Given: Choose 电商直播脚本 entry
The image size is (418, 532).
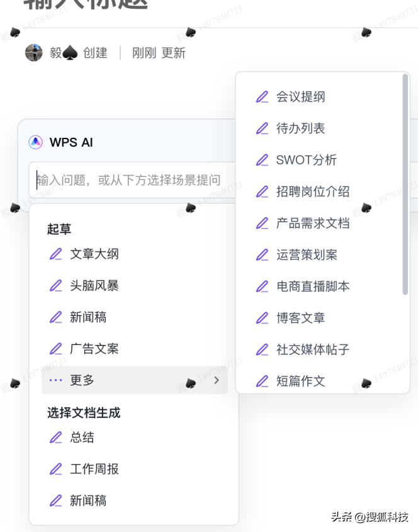Looking at the screenshot, I should click(x=313, y=286).
